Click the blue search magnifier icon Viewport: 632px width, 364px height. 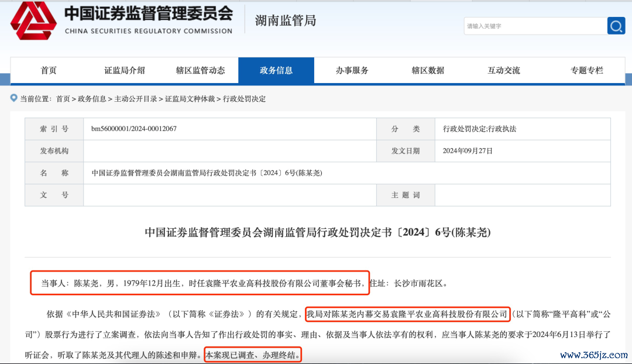(x=616, y=26)
